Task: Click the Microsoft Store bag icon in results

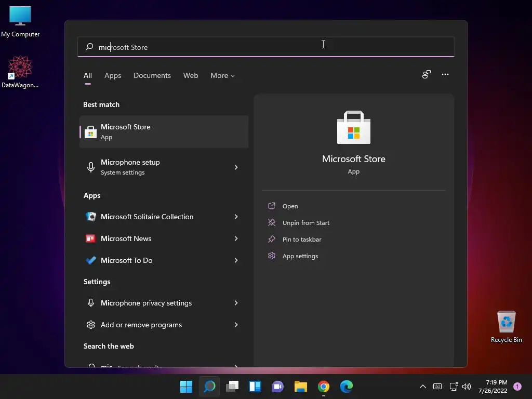Action: (x=90, y=132)
